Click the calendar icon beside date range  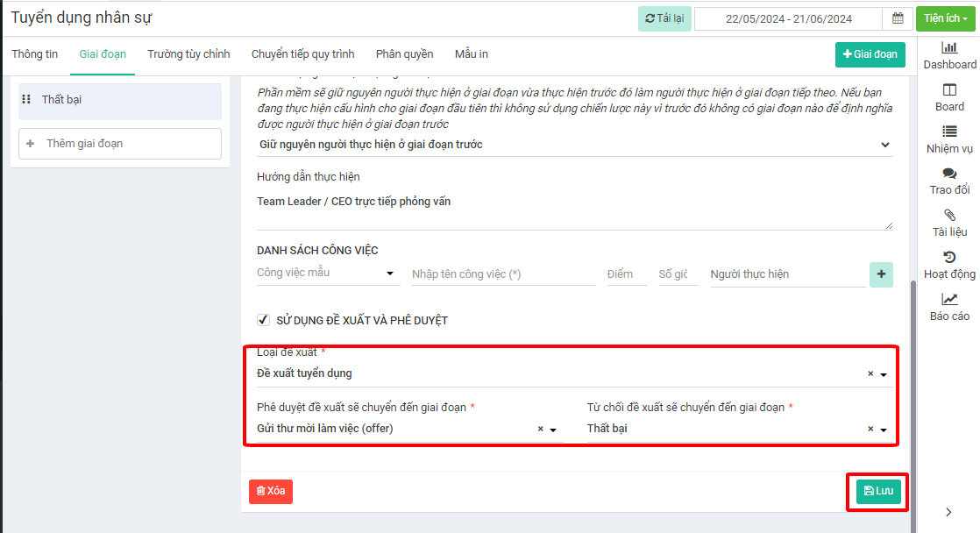point(898,18)
